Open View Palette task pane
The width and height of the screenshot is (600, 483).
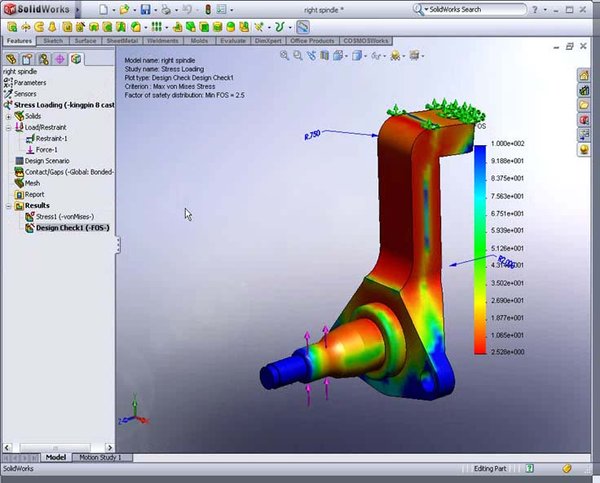tap(584, 134)
